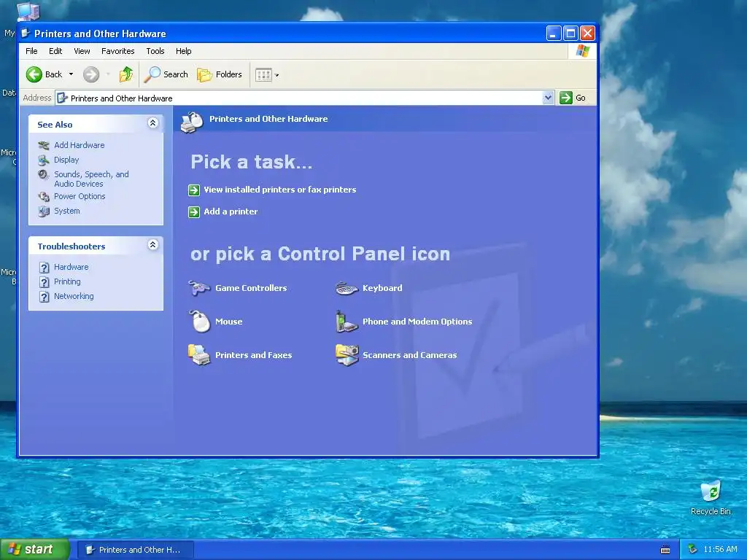The width and height of the screenshot is (747, 560).
Task: Click the green Back arrow icon
Action: pos(34,74)
